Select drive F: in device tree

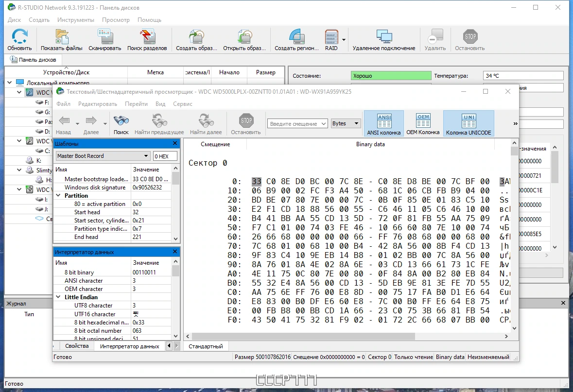[42, 102]
